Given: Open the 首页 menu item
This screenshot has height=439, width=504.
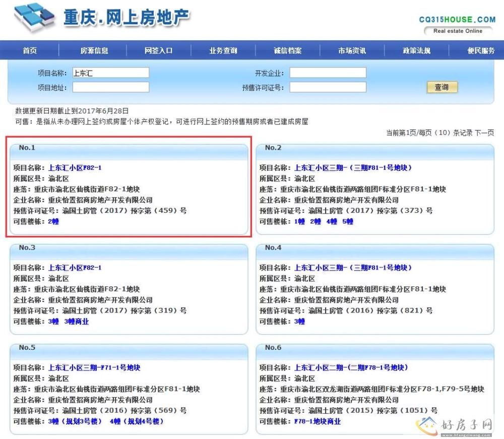Looking at the screenshot, I should point(30,50).
